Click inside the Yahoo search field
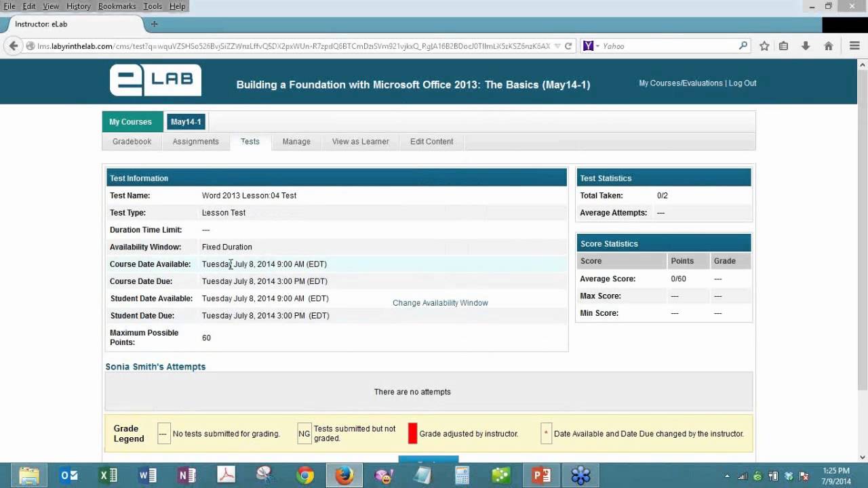The image size is (868, 488). pos(668,46)
